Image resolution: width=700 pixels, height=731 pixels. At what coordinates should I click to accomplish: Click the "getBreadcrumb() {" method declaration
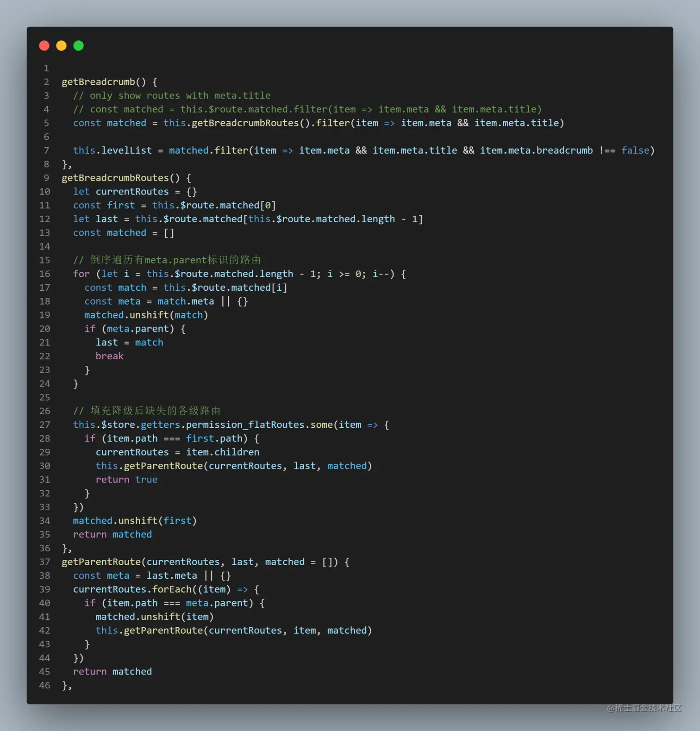tap(110, 82)
